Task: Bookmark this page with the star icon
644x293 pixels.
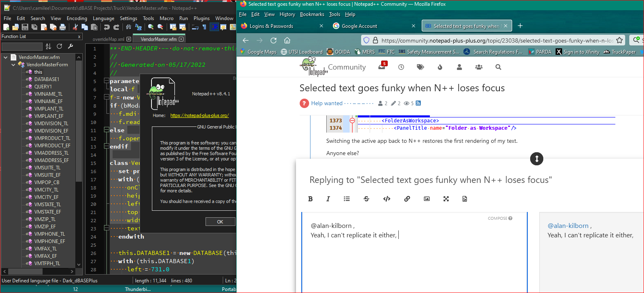Action: [x=619, y=40]
